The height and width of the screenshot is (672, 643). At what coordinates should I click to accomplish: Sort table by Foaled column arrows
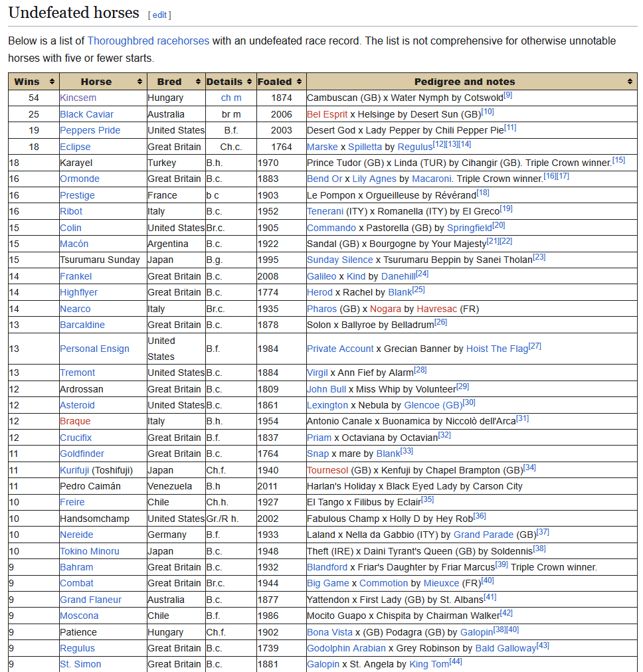(x=299, y=82)
